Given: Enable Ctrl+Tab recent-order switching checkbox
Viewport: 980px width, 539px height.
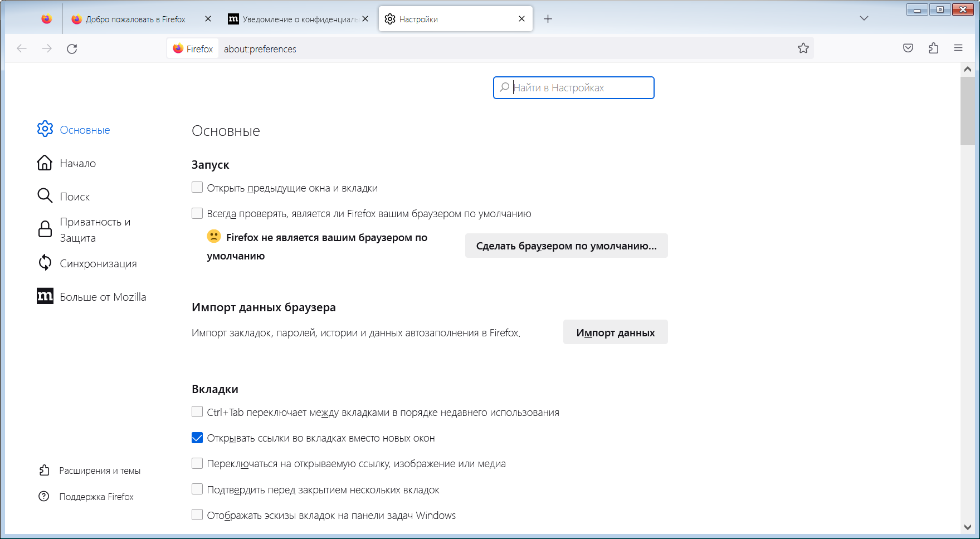Looking at the screenshot, I should 197,412.
